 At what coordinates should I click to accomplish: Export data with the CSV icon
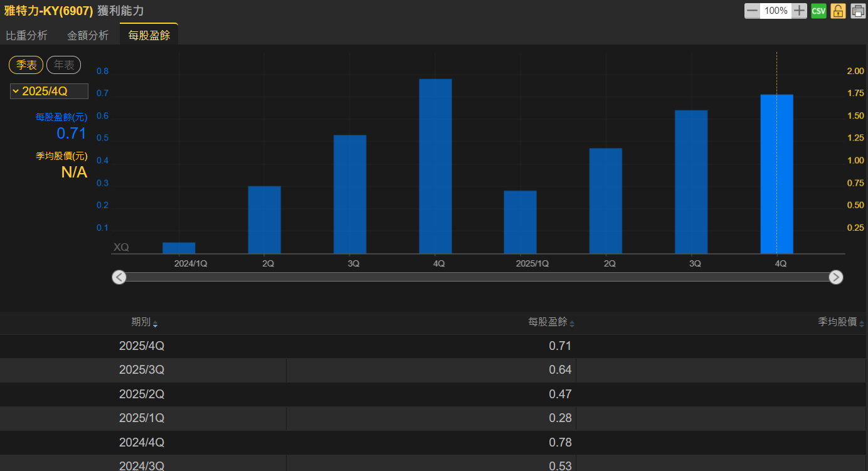pos(818,11)
